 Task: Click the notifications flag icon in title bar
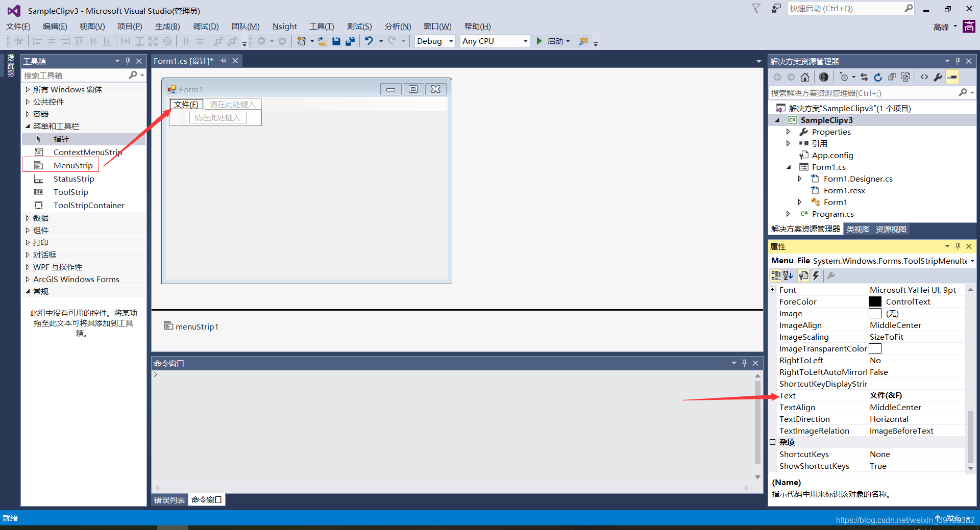(756, 9)
